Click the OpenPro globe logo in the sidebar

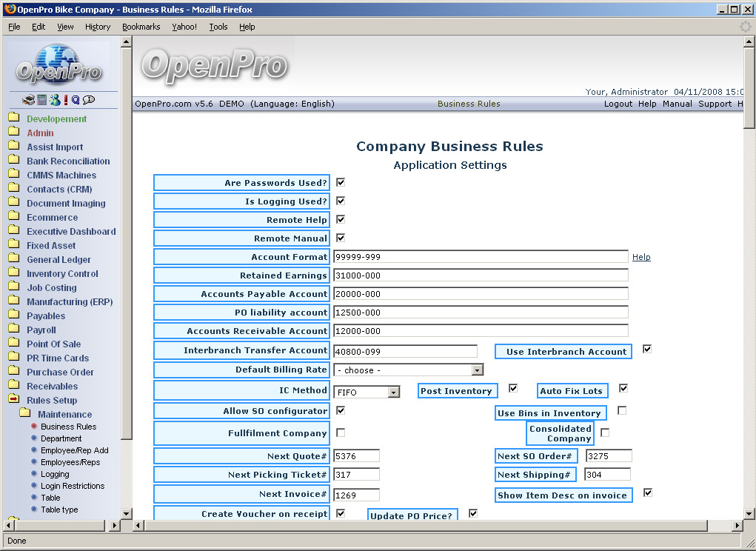point(59,65)
